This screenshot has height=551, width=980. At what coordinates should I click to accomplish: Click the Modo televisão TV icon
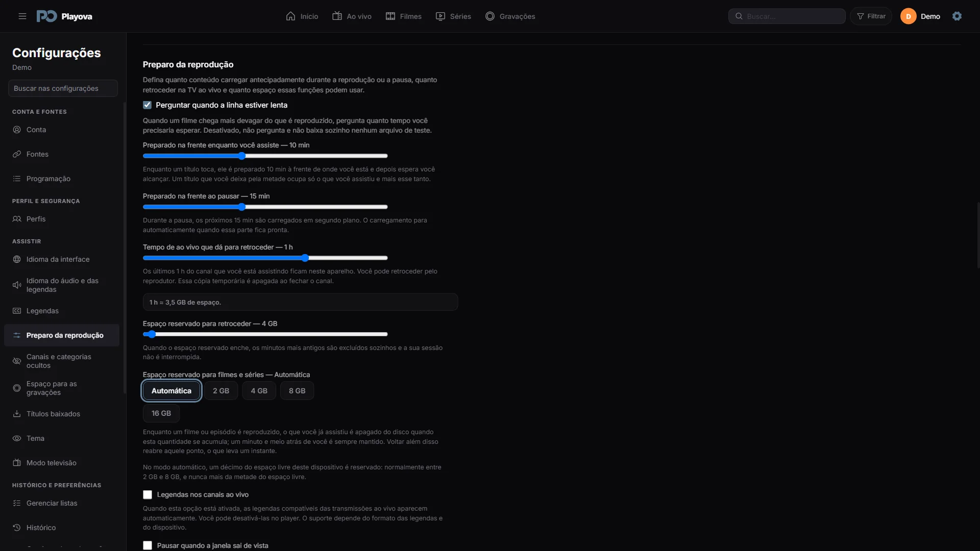[17, 463]
